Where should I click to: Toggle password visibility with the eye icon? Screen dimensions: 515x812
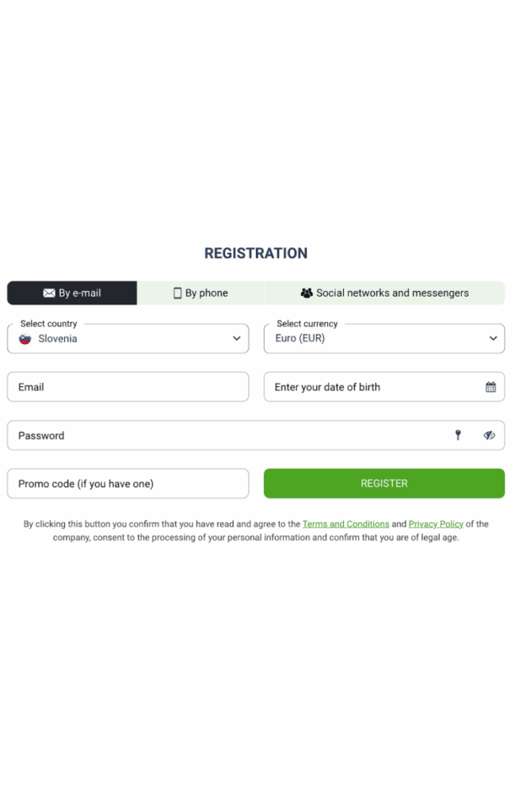coord(490,435)
